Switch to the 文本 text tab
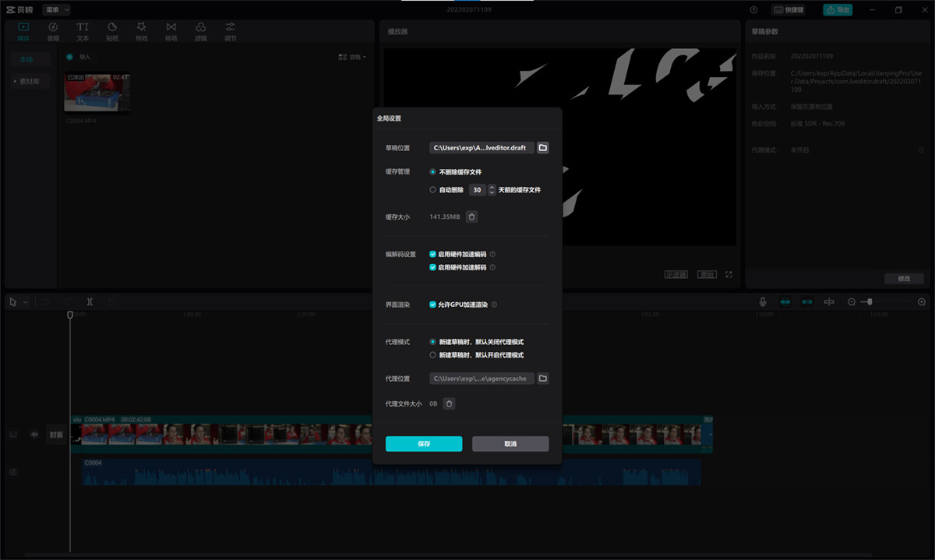The height and width of the screenshot is (560, 935). point(83,30)
